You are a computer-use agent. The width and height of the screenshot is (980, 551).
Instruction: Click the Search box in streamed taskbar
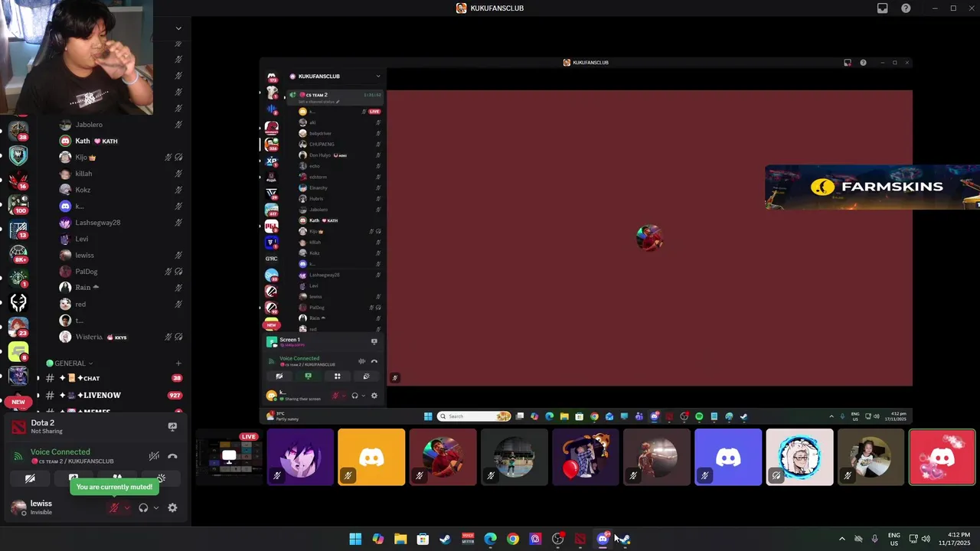tap(474, 416)
